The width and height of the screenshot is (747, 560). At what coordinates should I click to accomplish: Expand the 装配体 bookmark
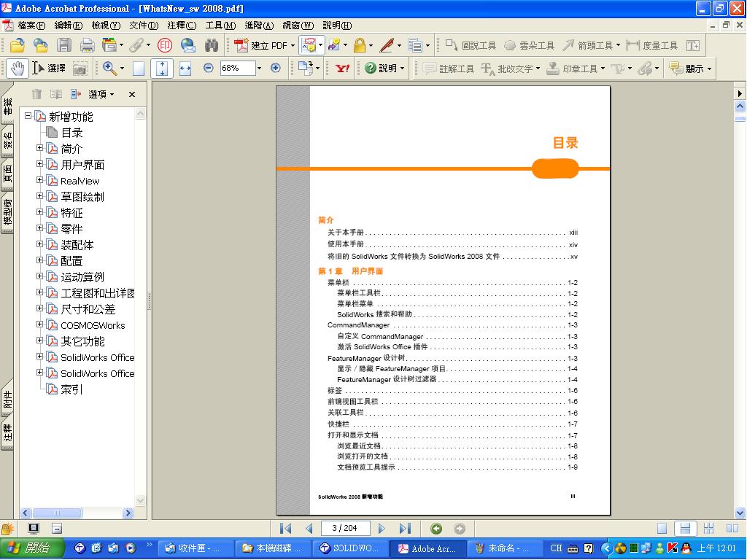click(40, 244)
